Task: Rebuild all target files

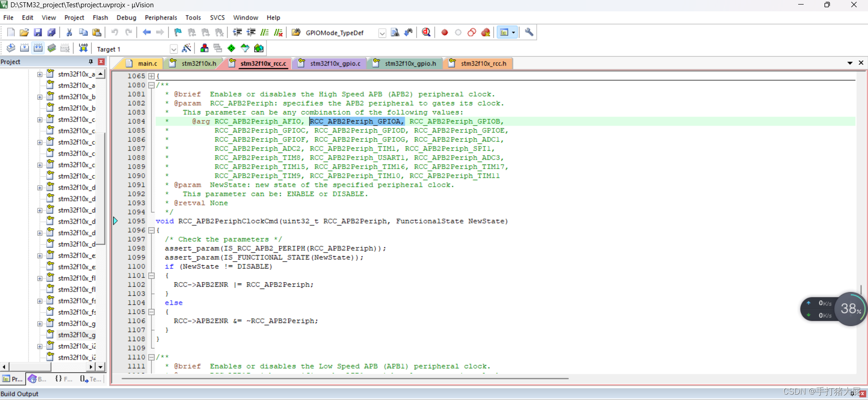Action: 38,48
